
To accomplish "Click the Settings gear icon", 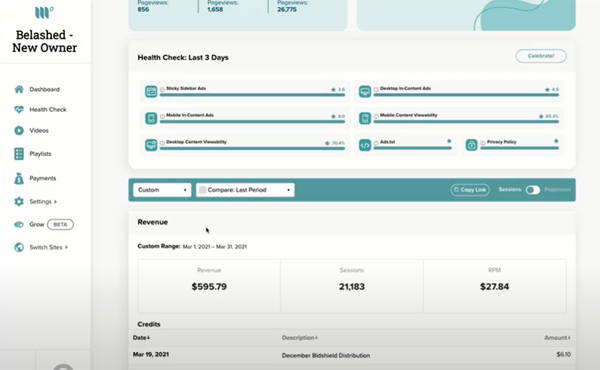I will click(x=19, y=201).
